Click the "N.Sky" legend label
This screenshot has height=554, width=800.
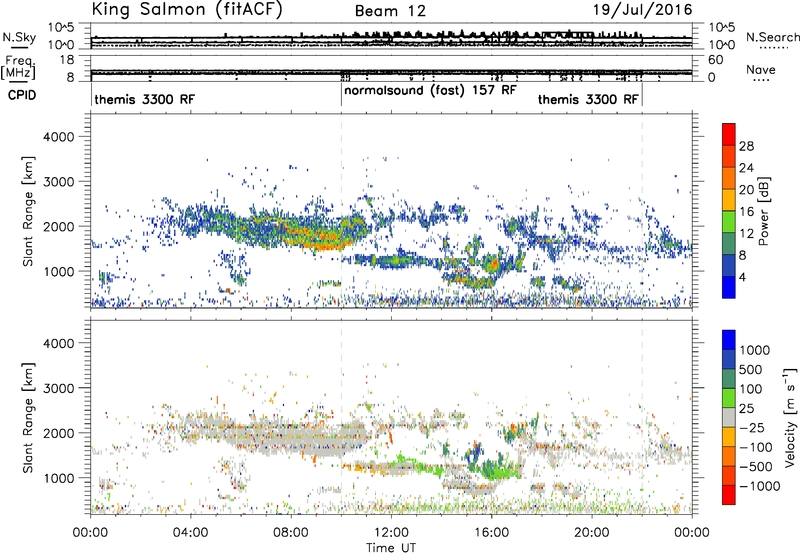click(x=19, y=37)
